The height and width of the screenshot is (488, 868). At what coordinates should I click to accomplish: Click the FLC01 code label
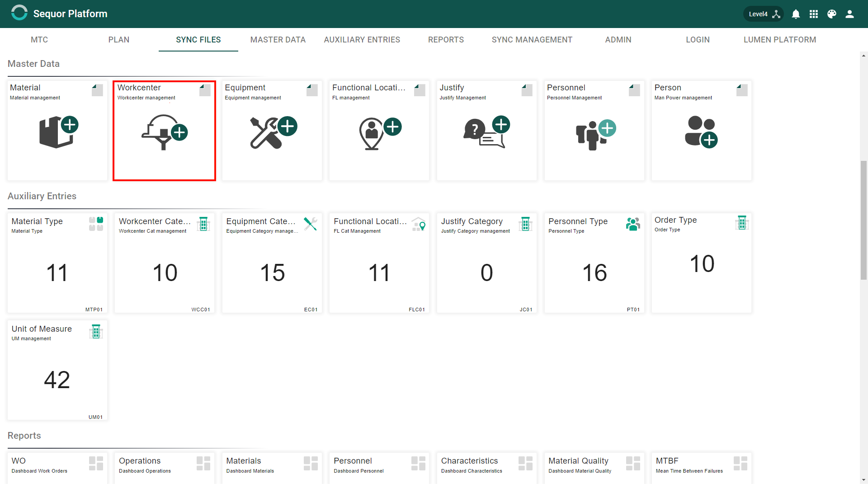click(417, 310)
